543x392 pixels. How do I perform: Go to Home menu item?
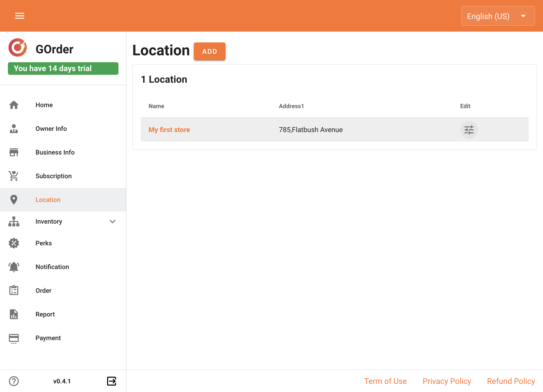(x=63, y=105)
